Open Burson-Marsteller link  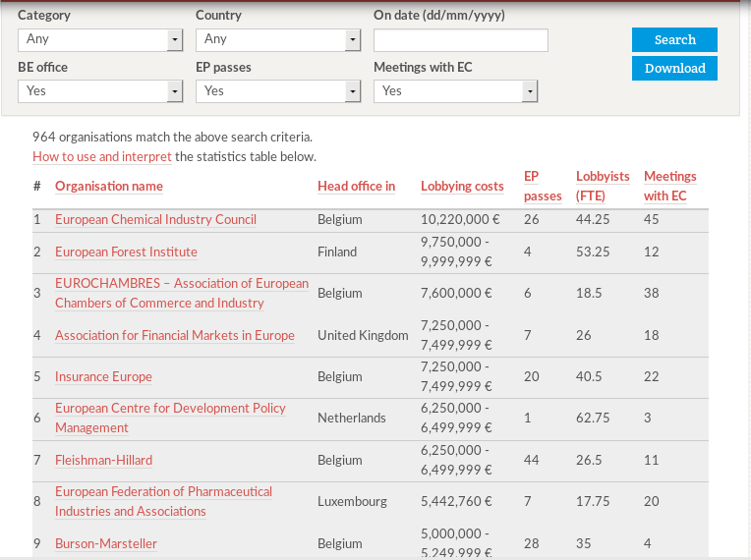(x=106, y=543)
